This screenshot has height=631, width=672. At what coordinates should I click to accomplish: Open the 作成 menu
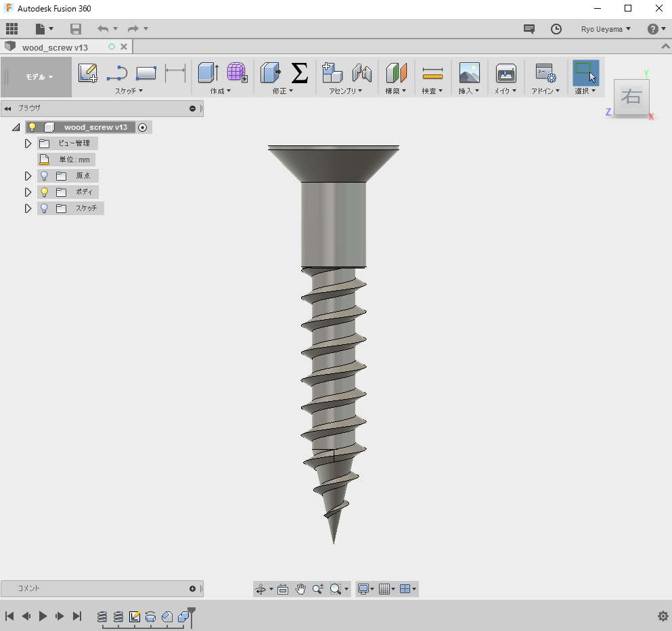[x=221, y=91]
